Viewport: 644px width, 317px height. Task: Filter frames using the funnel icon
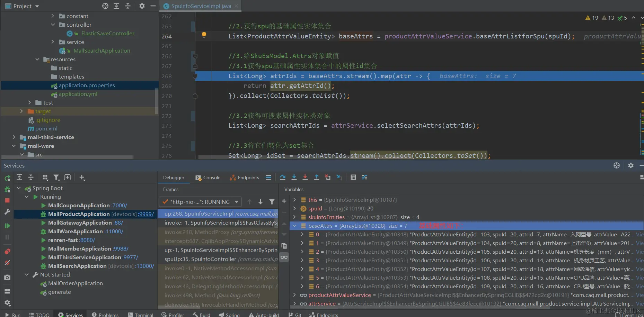tap(272, 202)
